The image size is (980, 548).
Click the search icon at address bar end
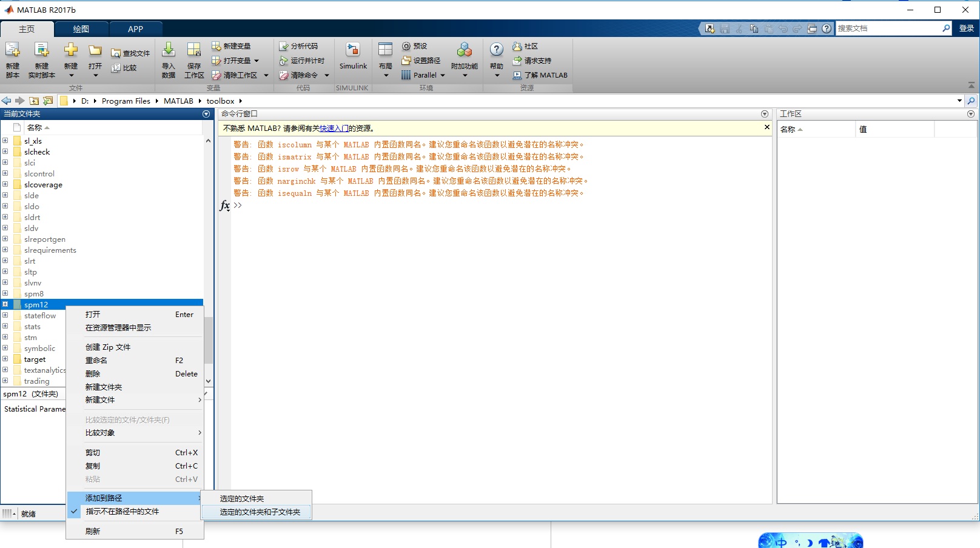971,101
